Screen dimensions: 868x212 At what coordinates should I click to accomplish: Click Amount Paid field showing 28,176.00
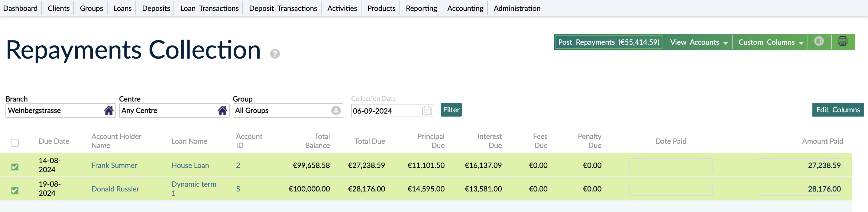[801, 189]
